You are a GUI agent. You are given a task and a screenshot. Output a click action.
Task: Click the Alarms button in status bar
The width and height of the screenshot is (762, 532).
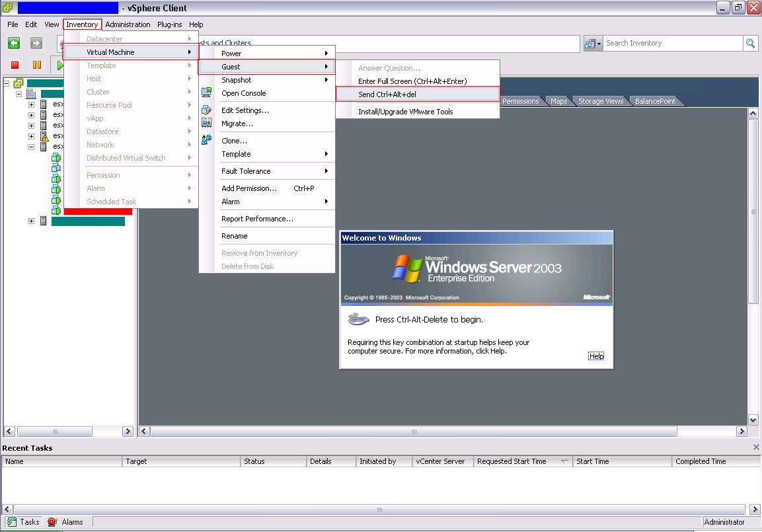coord(65,522)
